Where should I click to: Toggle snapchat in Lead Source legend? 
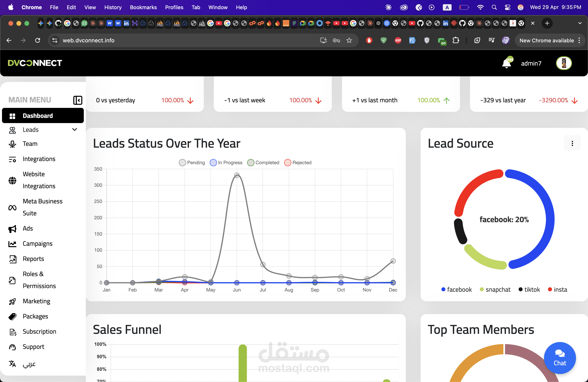pyautogui.click(x=495, y=289)
